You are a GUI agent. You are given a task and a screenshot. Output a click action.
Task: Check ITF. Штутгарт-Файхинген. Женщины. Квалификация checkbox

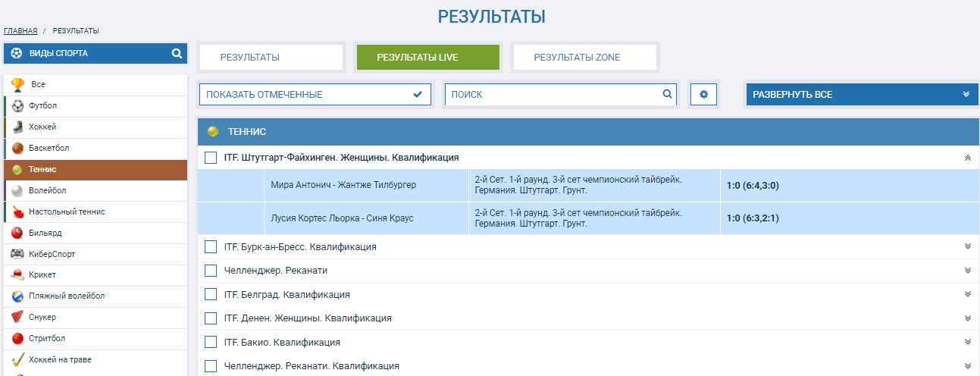(x=211, y=158)
